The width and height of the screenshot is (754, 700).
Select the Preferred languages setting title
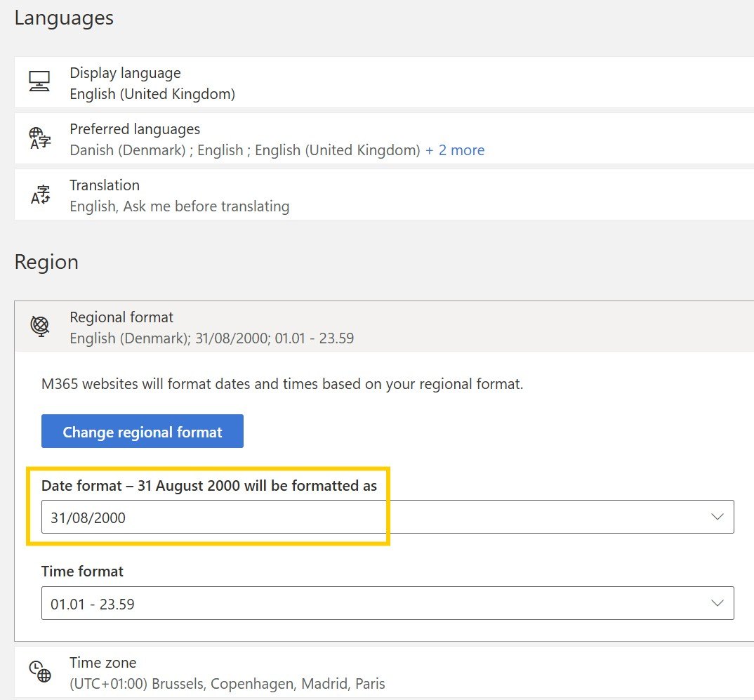pyautogui.click(x=135, y=129)
